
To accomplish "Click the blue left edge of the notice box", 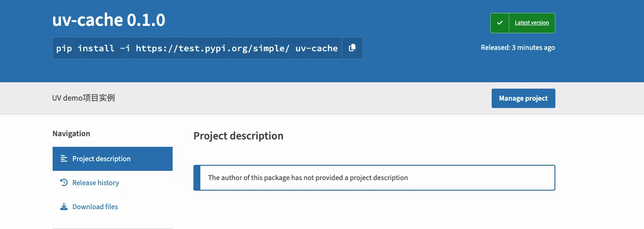I will coord(197,178).
